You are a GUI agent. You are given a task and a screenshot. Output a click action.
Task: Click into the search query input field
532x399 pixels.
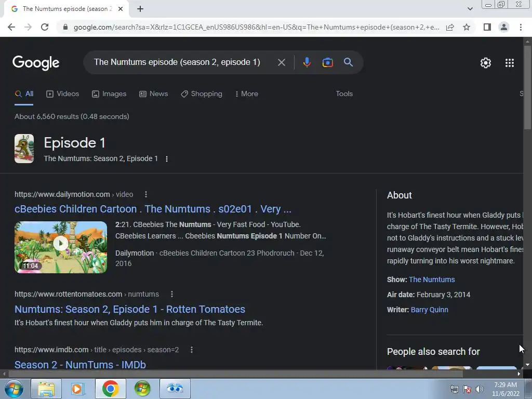pyautogui.click(x=177, y=62)
